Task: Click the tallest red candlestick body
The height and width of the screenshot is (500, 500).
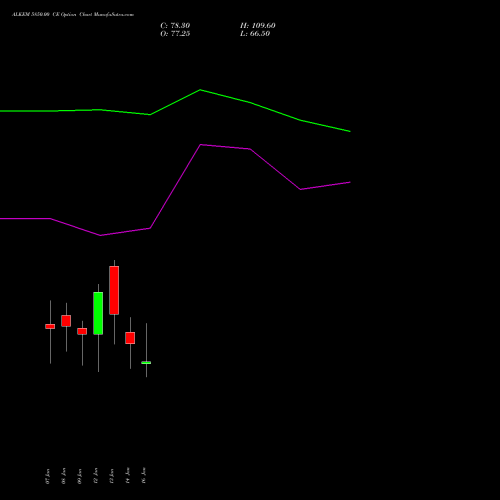Action: click(x=114, y=290)
